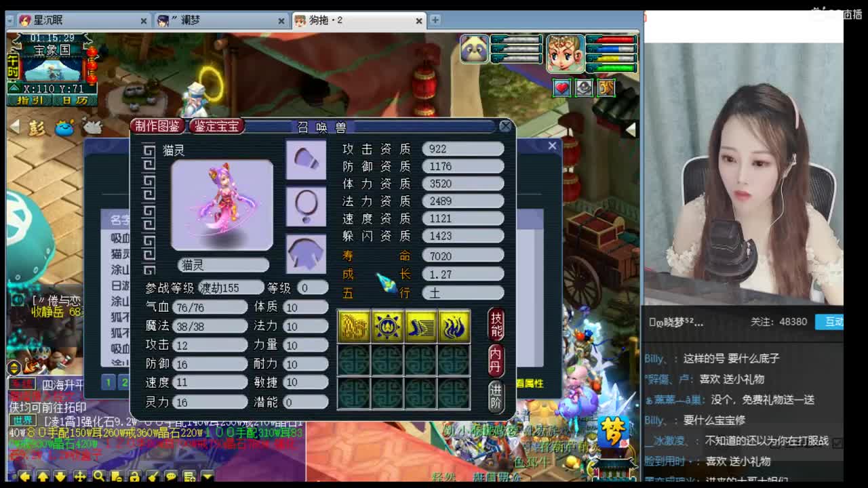The image size is (868, 488).
Task: Close the 召唤兽 pet window
Action: tap(506, 126)
